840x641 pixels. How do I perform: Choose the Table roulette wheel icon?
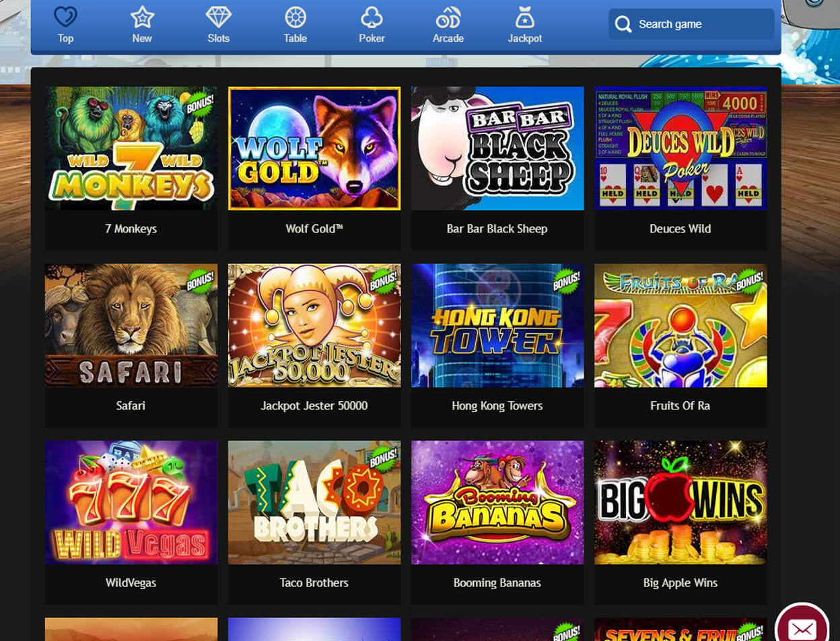(295, 17)
